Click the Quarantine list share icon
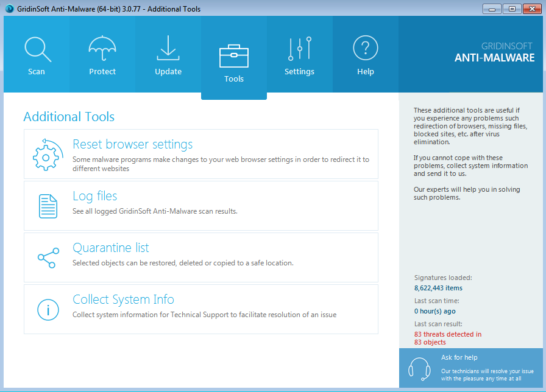 [48, 257]
